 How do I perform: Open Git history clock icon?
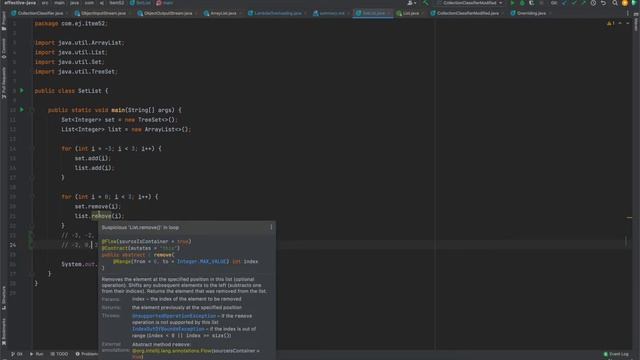[593, 3]
